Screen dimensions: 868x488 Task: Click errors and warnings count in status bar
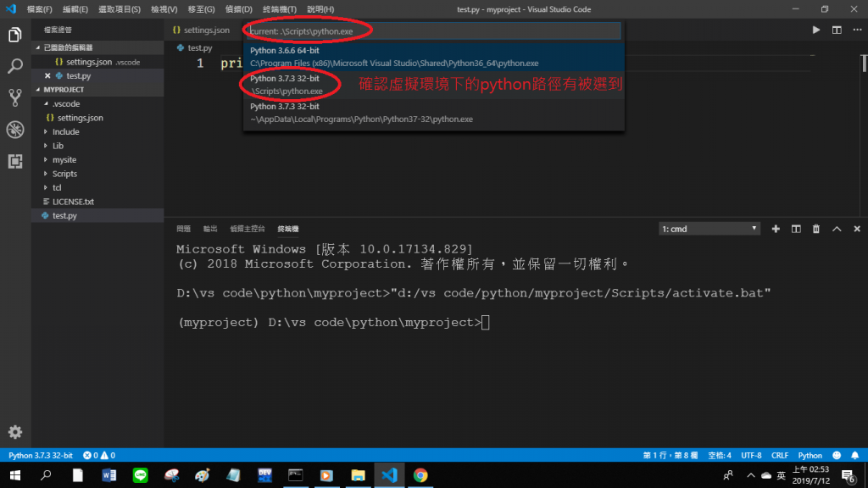click(99, 455)
